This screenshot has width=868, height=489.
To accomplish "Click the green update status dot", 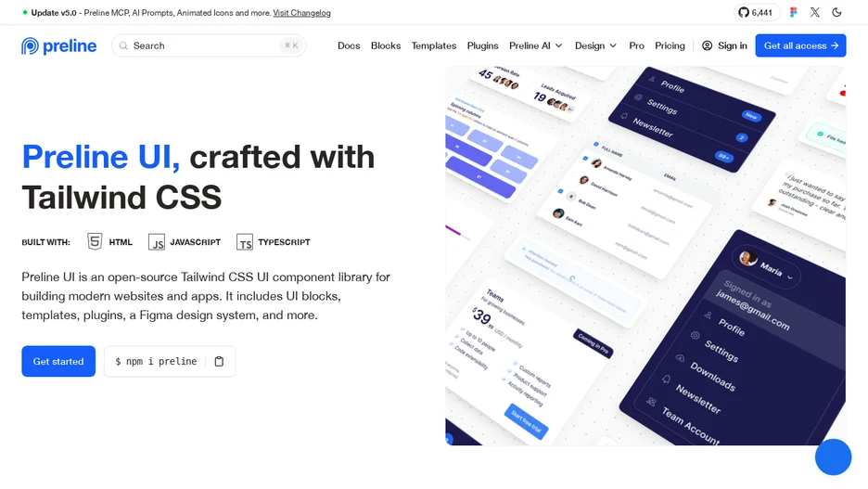I will tap(25, 12).
